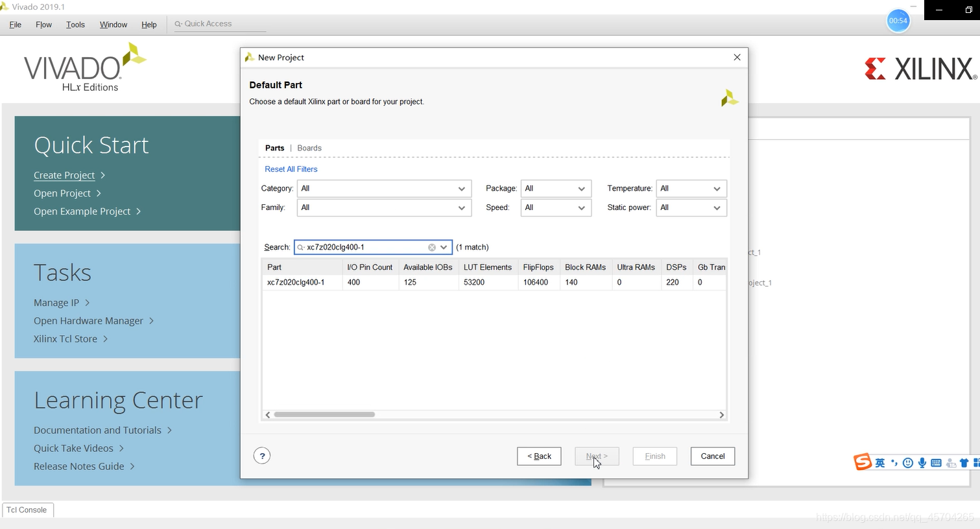Open the Xilinx Tcl Store link
980x529 pixels.
pos(66,339)
